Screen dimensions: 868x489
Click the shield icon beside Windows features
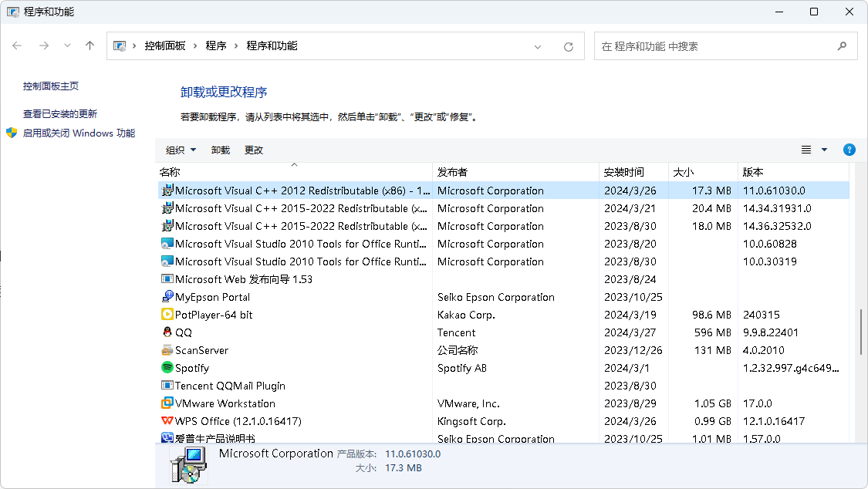tap(12, 133)
